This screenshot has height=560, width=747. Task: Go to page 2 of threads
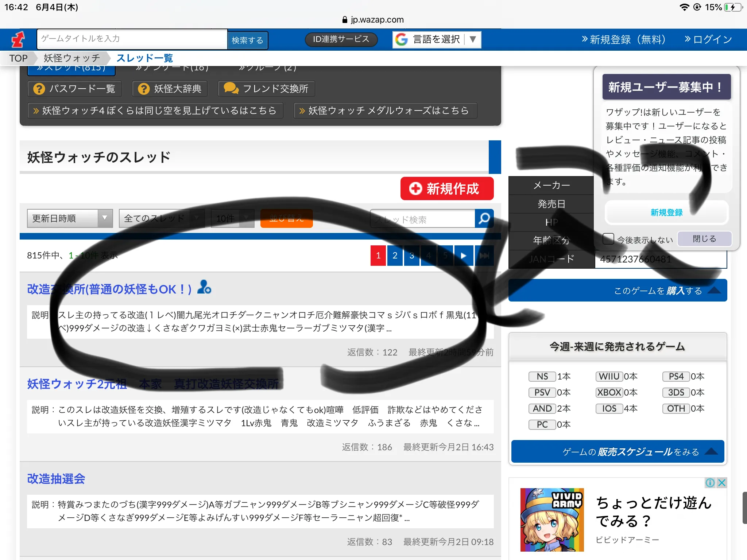pyautogui.click(x=395, y=255)
